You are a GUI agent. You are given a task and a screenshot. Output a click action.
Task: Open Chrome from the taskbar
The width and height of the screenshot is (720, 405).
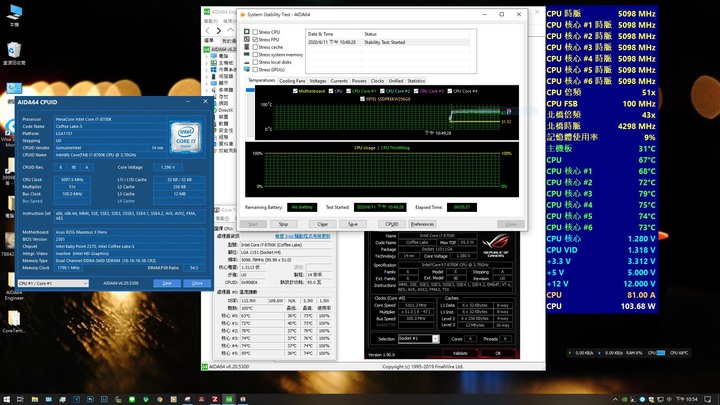[159, 399]
